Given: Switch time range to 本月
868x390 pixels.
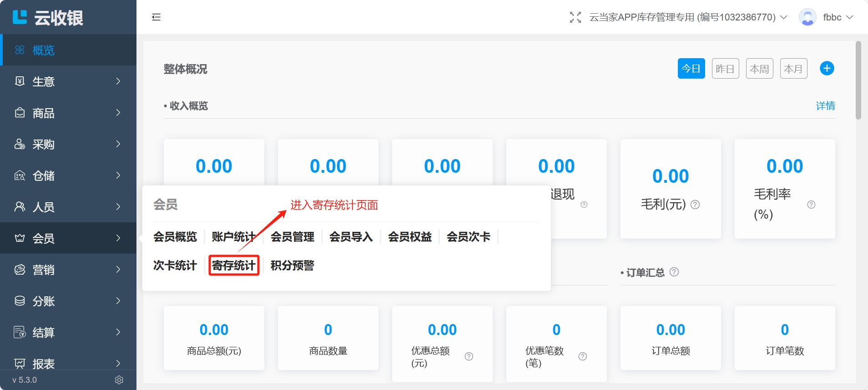Looking at the screenshot, I should [x=793, y=69].
